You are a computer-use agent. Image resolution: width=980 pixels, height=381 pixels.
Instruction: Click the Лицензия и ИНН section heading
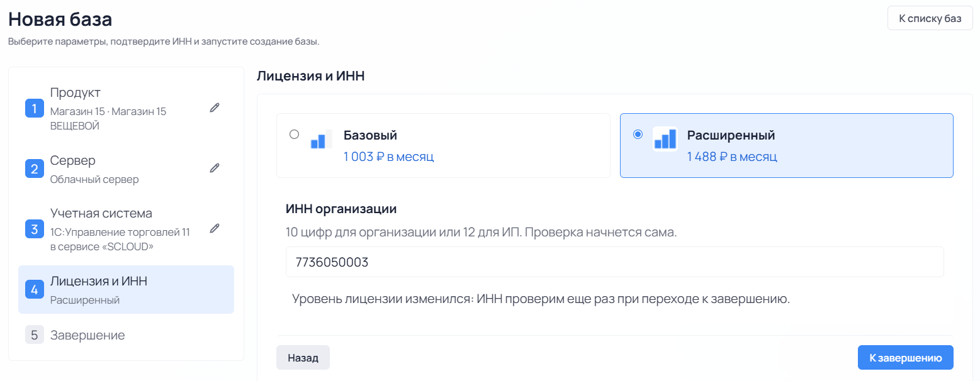(x=311, y=77)
